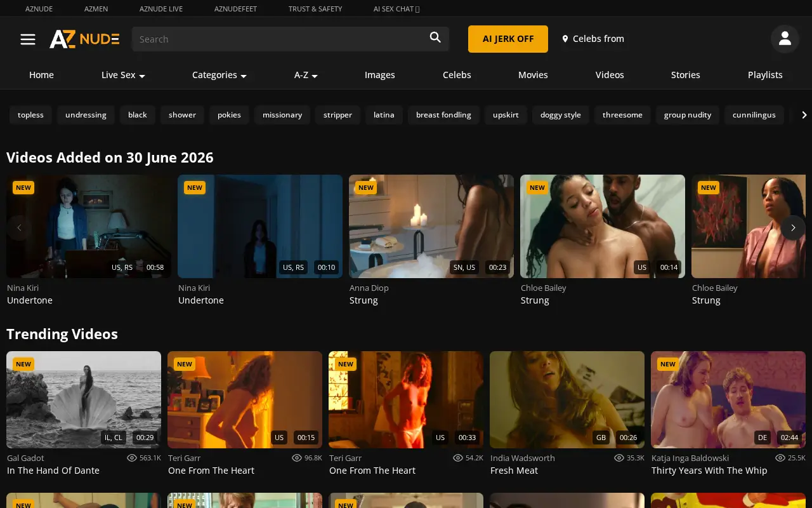
Task: Go to the Home tab
Action: tap(41, 75)
